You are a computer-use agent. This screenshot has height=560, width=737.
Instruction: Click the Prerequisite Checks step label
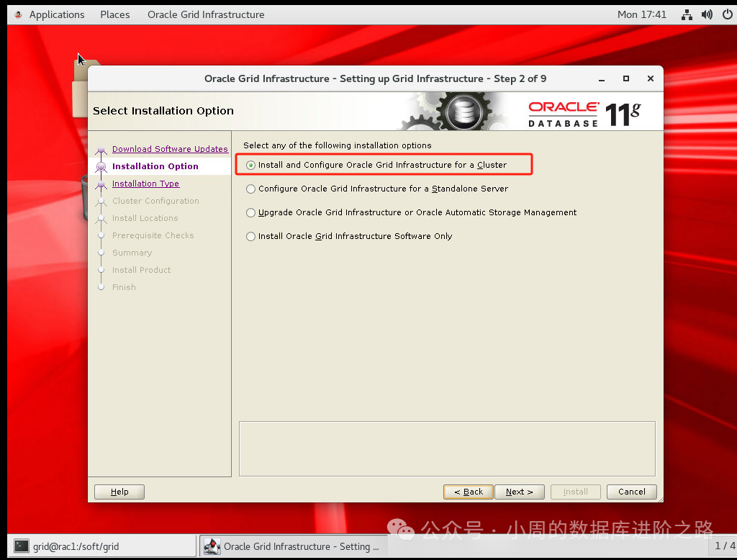pyautogui.click(x=153, y=235)
